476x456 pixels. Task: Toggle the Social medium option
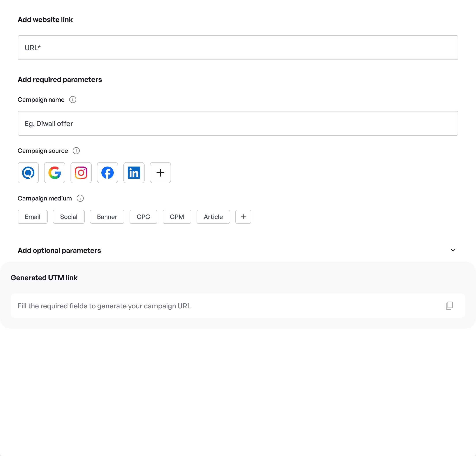pos(69,217)
